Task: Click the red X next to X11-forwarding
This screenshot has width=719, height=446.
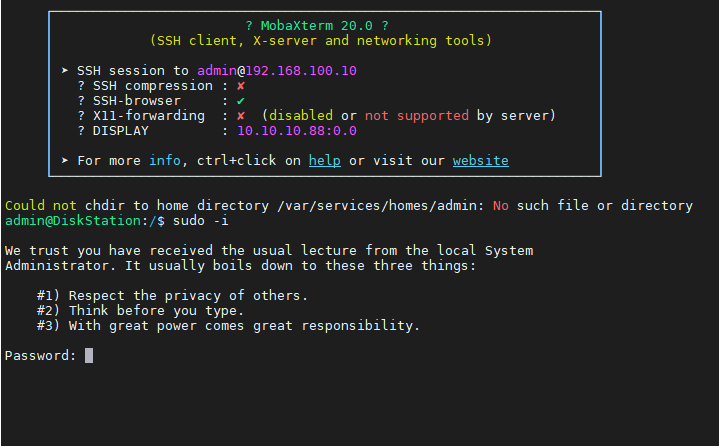Action: pyautogui.click(x=241, y=116)
